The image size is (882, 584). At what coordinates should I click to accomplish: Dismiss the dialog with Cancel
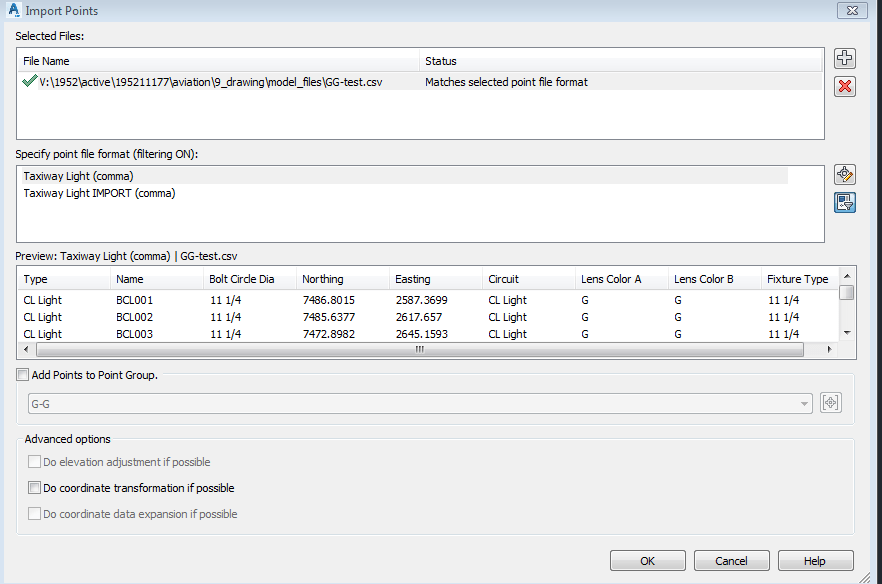click(731, 560)
